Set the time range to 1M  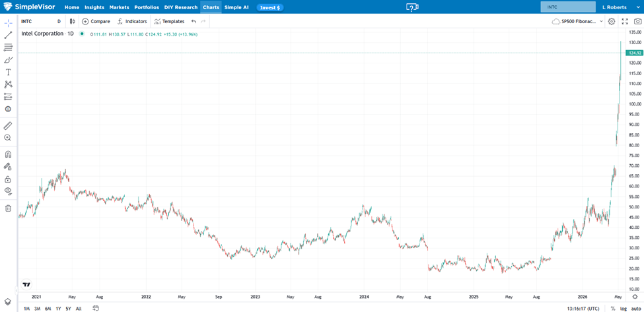[x=26, y=308]
